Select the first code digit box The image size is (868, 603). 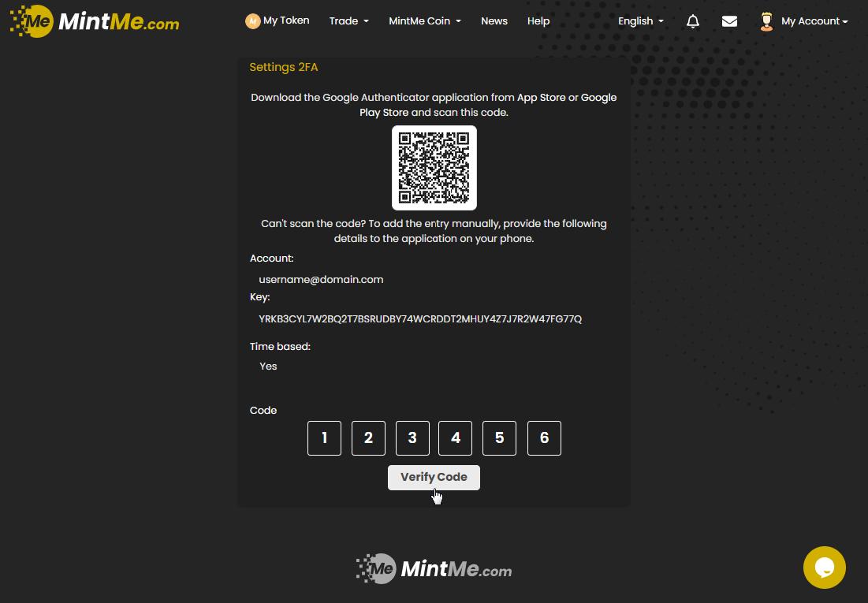[324, 438]
